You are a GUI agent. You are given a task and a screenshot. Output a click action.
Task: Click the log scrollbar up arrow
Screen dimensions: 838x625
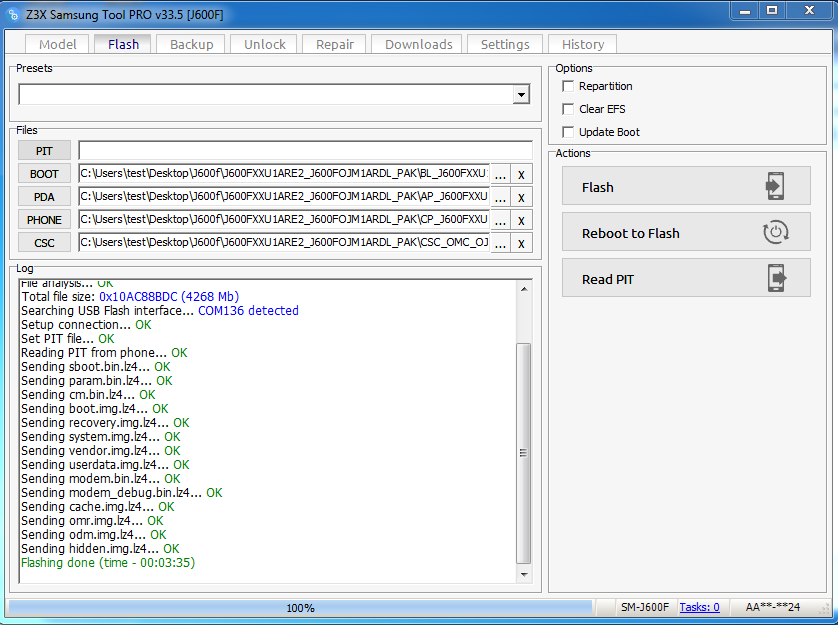click(x=524, y=289)
